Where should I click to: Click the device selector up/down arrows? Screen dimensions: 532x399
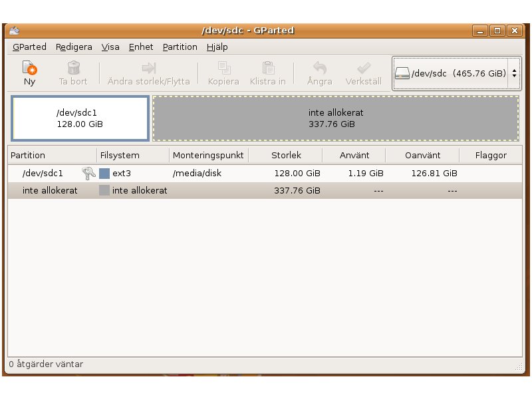[514, 73]
